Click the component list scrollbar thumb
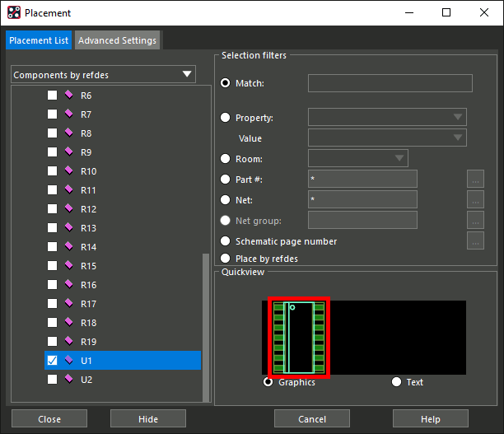 click(206, 327)
